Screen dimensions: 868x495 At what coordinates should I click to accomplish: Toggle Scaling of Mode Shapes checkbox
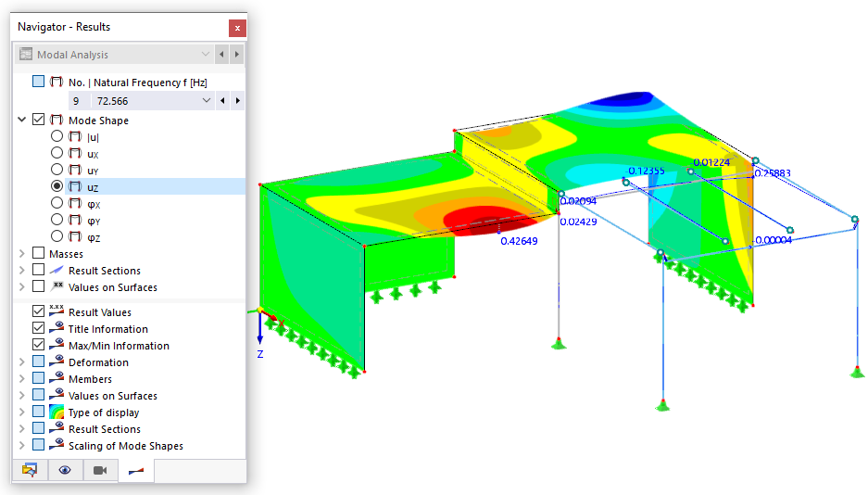[38, 445]
